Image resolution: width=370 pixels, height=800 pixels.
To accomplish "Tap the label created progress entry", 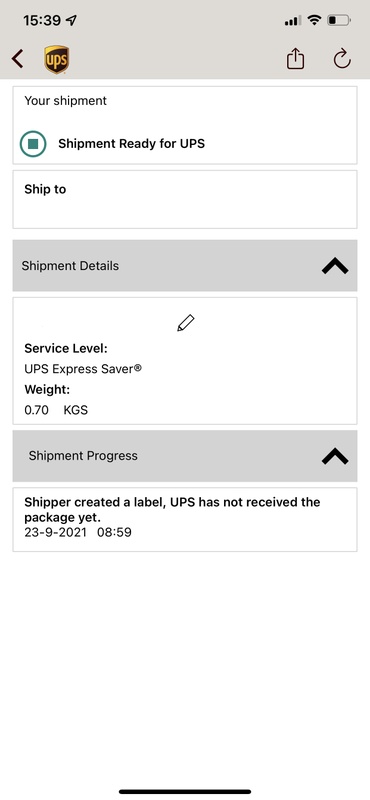I will [185, 519].
